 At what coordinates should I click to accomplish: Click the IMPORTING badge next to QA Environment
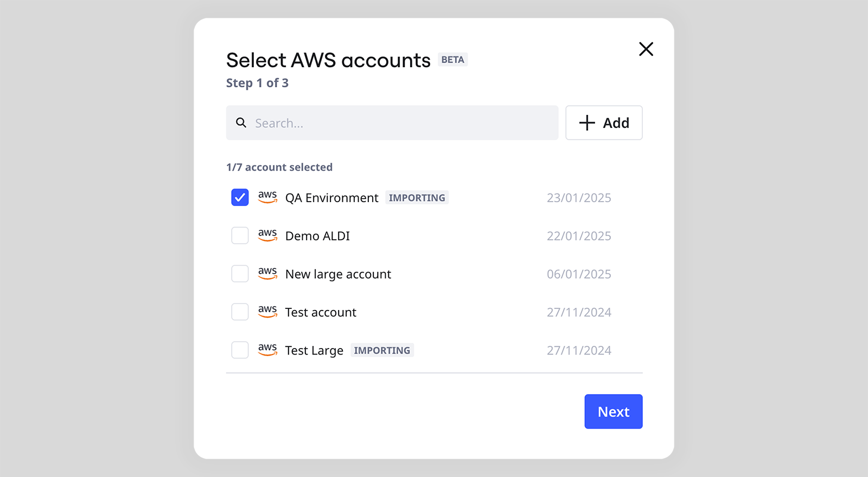[x=417, y=197]
